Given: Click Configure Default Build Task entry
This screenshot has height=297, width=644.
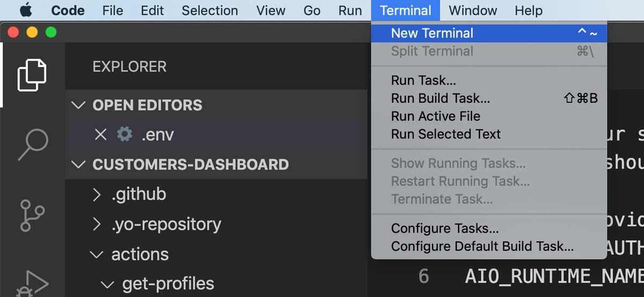Looking at the screenshot, I should pos(482,247).
